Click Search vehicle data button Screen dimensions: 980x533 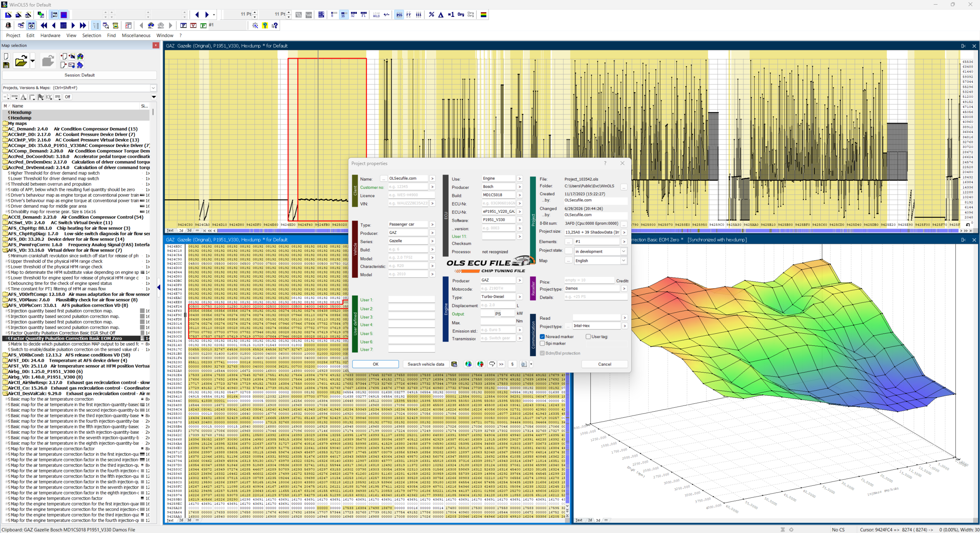(x=426, y=364)
